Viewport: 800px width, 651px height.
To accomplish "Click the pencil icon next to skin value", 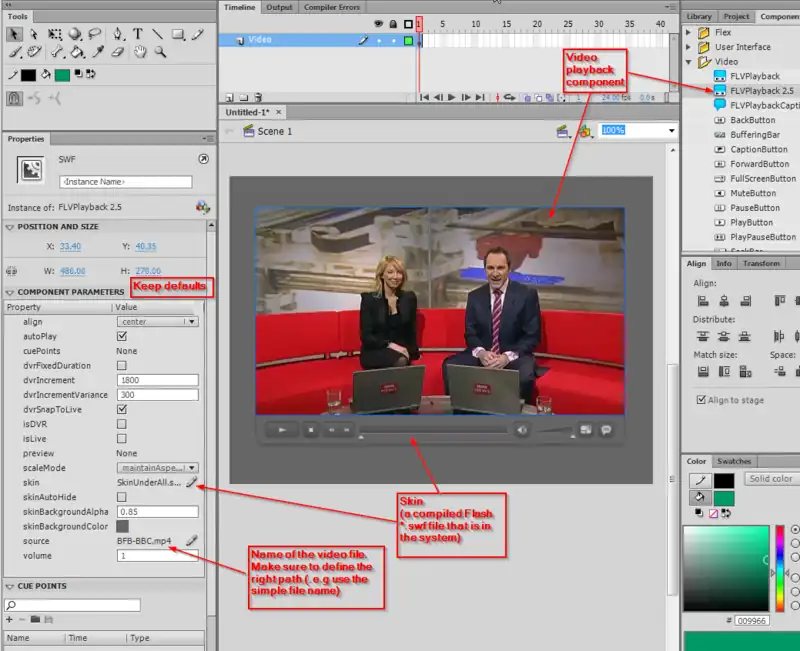I will [191, 483].
